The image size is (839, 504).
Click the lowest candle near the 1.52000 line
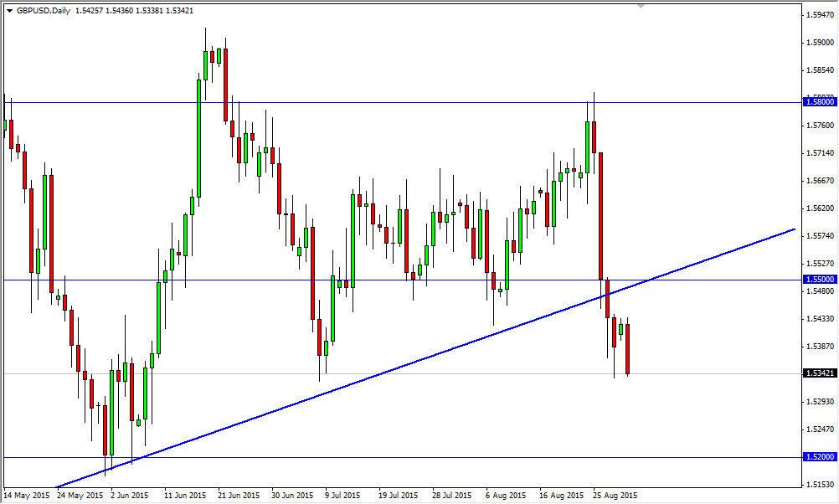(x=107, y=427)
